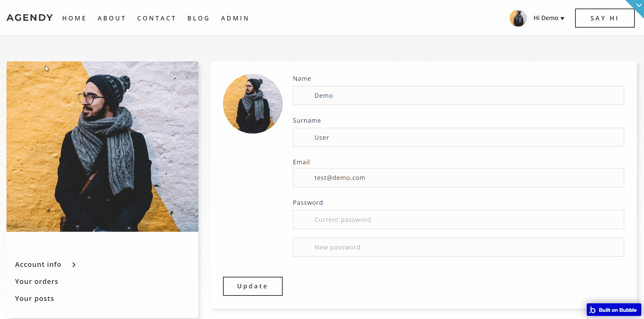Open the CONTACT page
Viewport: 644px width, 319px height.
point(156,18)
